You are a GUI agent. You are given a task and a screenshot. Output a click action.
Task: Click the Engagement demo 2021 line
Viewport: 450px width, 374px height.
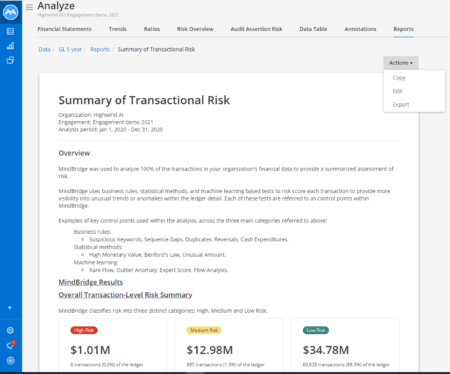[106, 122]
